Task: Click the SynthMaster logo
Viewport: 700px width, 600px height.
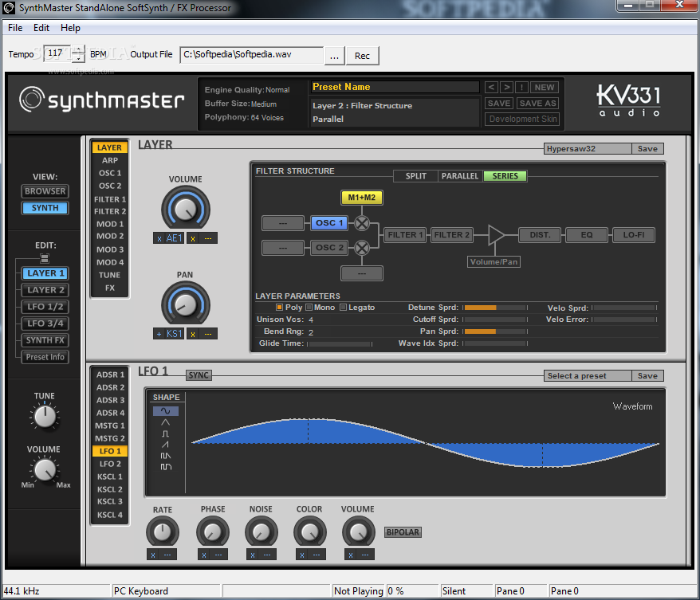Action: pyautogui.click(x=102, y=100)
